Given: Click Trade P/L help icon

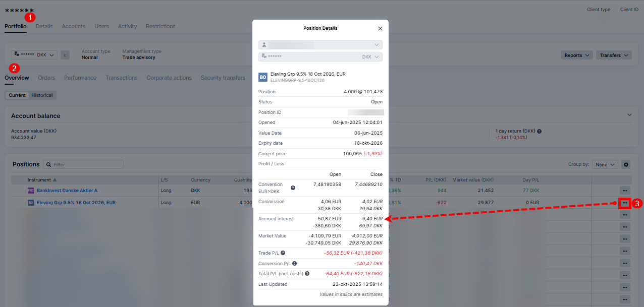Looking at the screenshot, I should coord(283,253).
